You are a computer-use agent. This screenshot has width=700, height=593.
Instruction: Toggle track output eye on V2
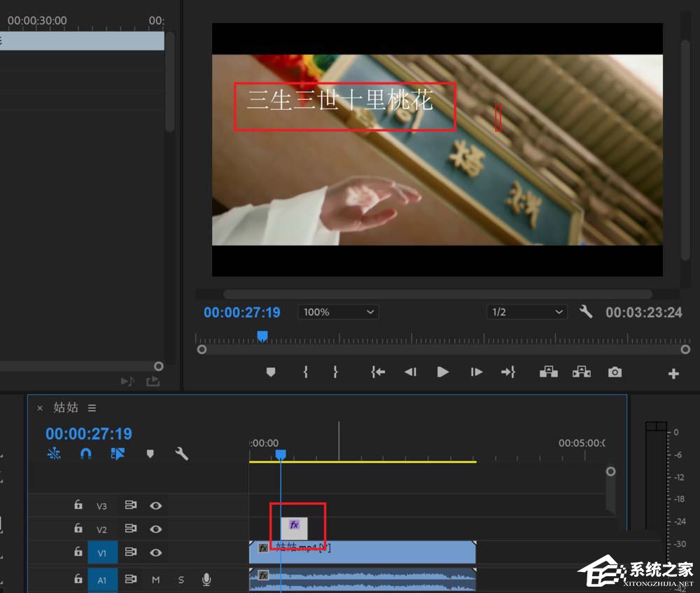coord(156,529)
